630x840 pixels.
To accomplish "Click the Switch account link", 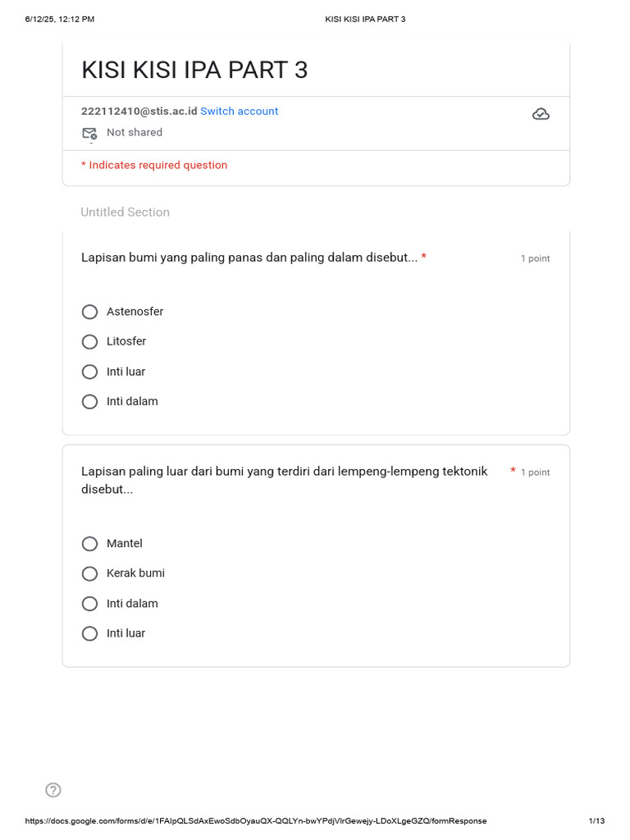I will click(x=240, y=111).
